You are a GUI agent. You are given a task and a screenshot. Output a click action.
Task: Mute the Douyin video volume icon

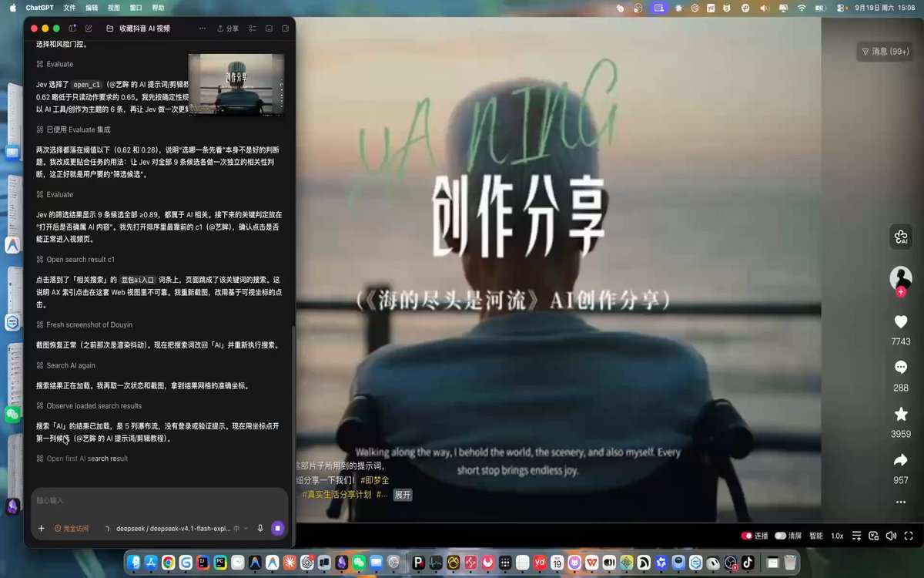point(892,536)
